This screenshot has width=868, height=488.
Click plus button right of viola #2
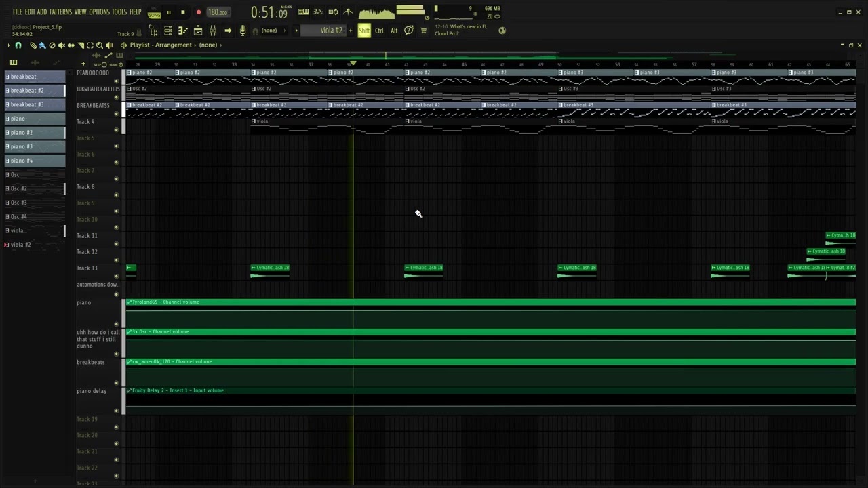351,30
